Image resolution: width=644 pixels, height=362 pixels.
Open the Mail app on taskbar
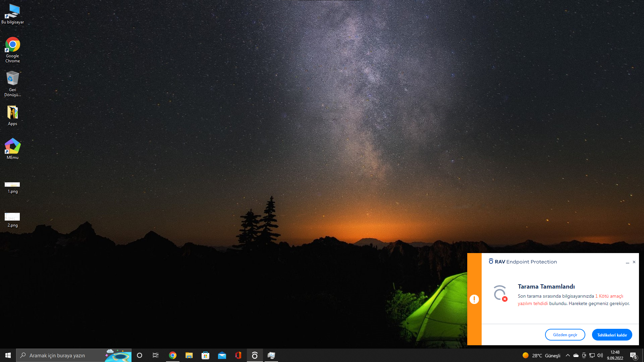(222, 355)
